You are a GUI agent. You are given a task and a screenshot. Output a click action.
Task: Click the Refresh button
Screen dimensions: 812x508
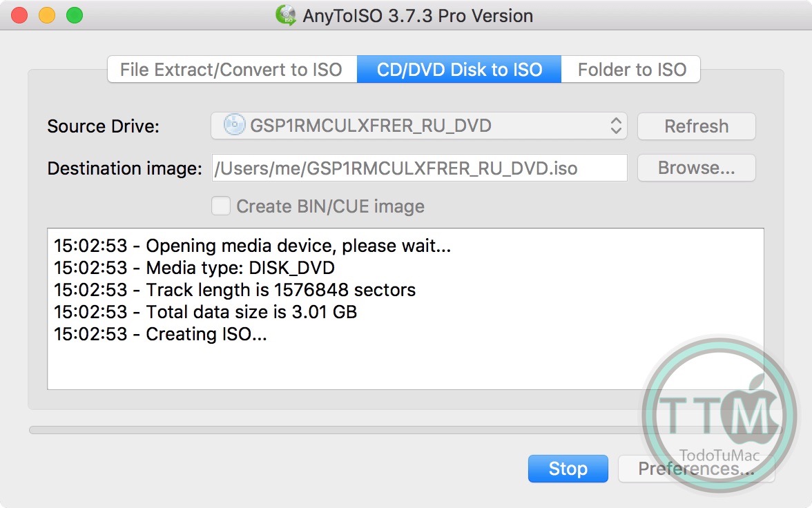click(x=696, y=126)
